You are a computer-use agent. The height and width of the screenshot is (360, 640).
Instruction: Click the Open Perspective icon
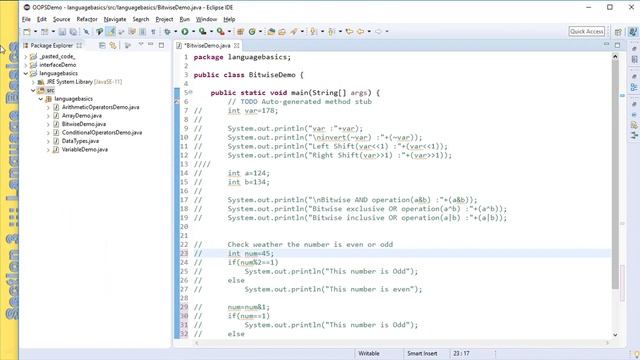click(618, 32)
